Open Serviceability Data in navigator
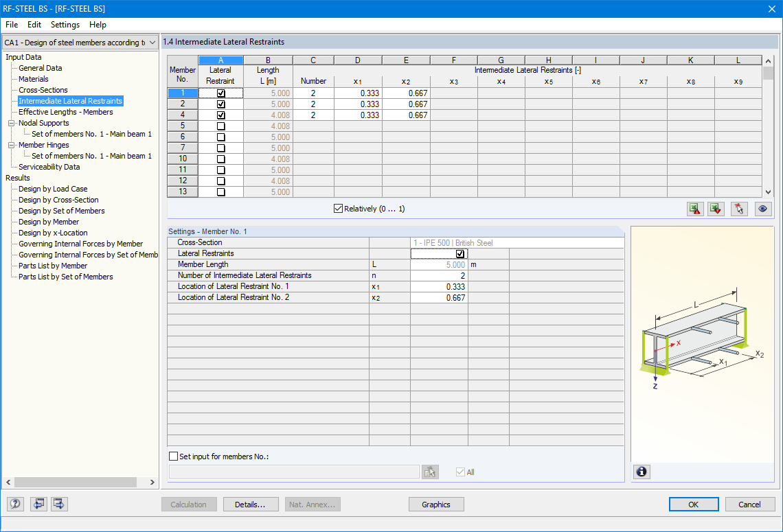Screen dimensions: 783x532 point(49,167)
